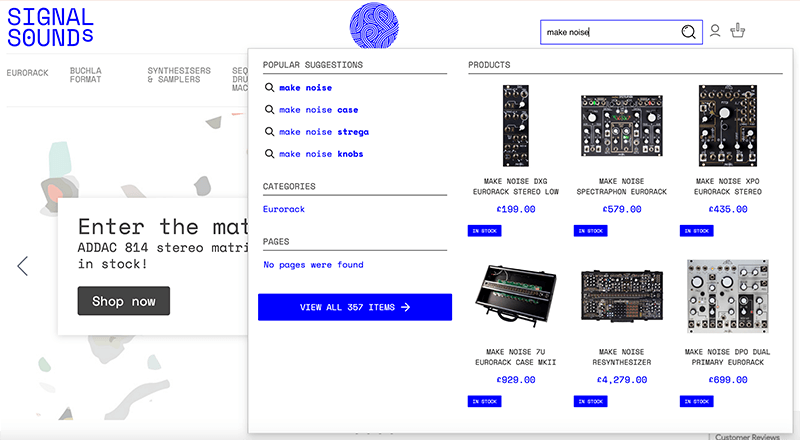
Task: Click 'Make Noise DPO Dual Primary Eurorack' title
Action: pyautogui.click(x=728, y=357)
